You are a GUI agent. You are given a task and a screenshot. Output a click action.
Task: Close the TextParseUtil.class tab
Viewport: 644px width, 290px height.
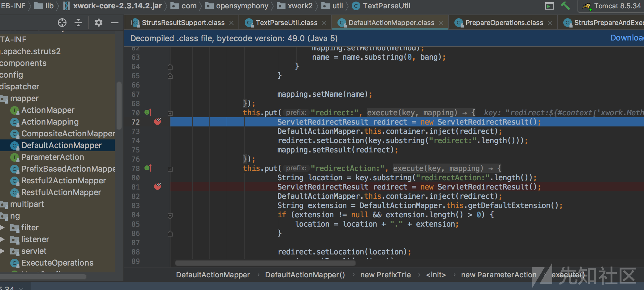click(x=324, y=23)
